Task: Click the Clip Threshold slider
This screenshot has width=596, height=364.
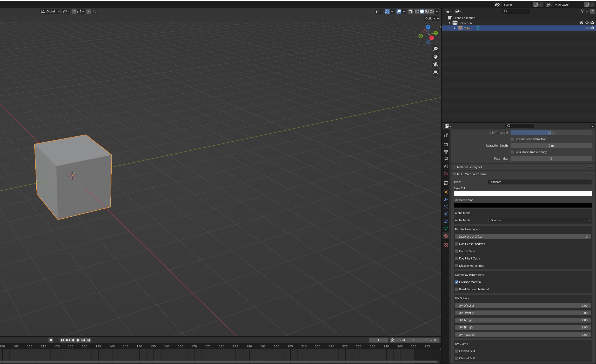Action: tap(551, 133)
